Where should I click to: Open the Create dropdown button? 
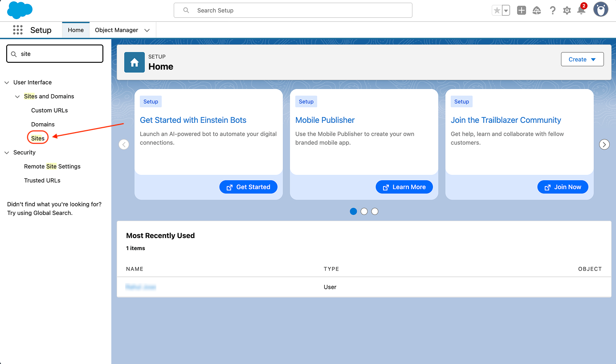[582, 59]
